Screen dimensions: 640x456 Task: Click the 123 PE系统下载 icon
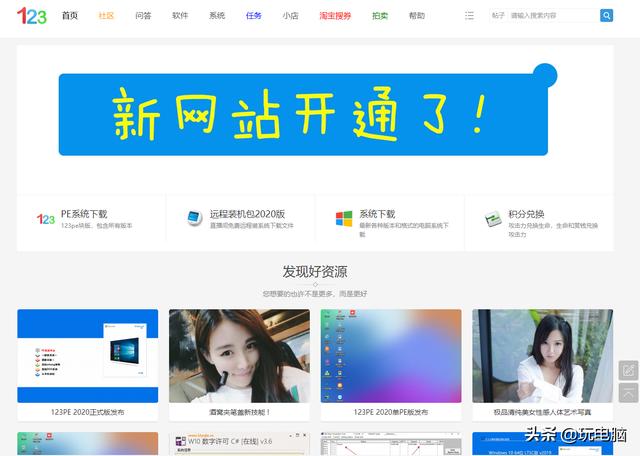[x=45, y=219]
